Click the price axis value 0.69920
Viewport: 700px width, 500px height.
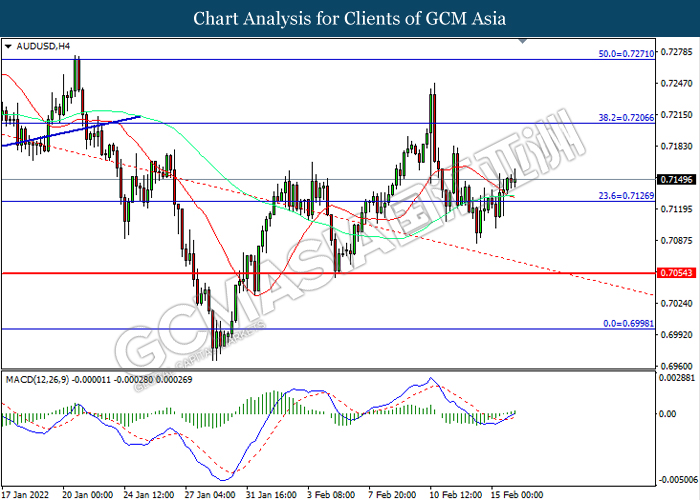676,334
